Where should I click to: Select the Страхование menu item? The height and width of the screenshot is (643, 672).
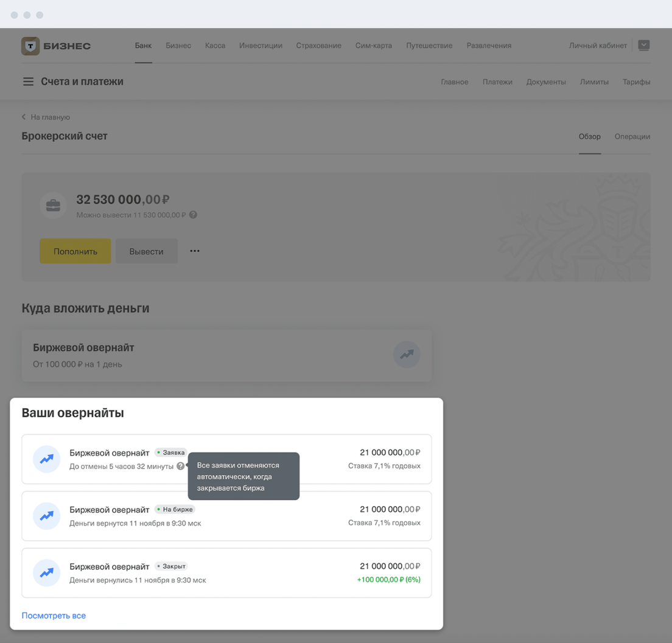tap(318, 46)
